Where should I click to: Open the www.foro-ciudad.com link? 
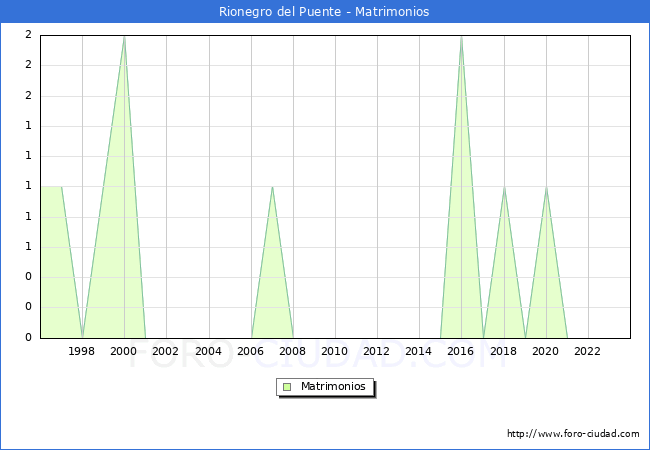pos(573,434)
